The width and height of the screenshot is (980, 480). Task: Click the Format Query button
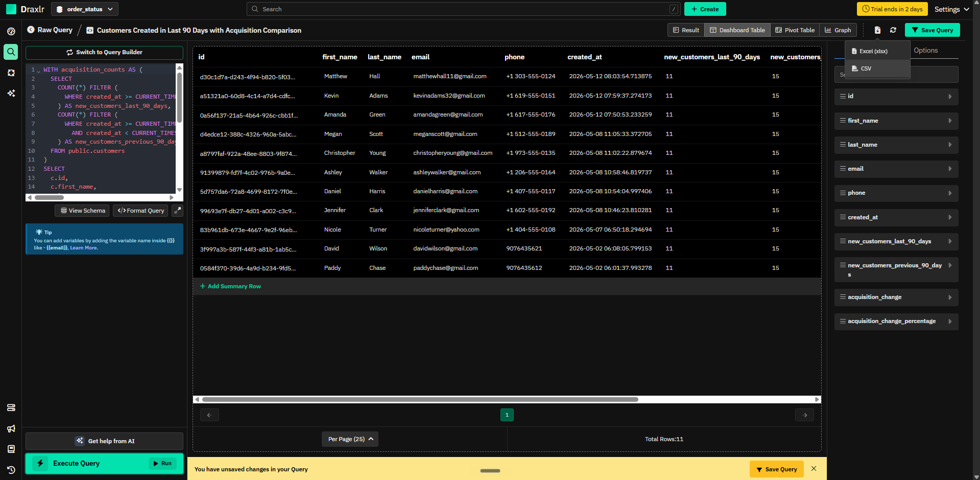click(x=140, y=210)
